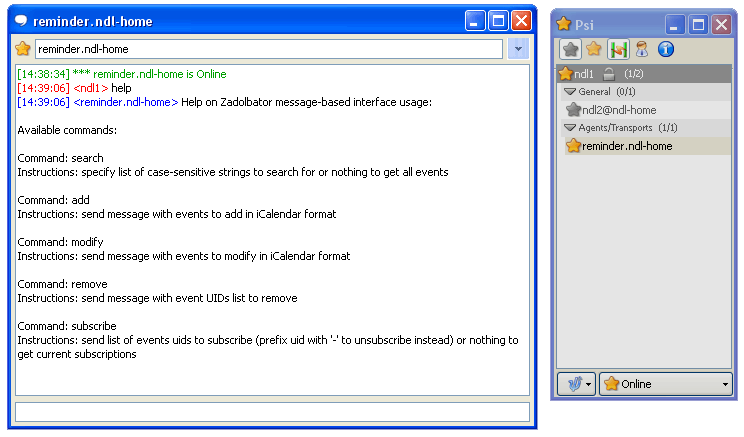Screen dimensions: 744x437
Task: Click the "Command: modify" line in chat
Action: [x=60, y=242]
